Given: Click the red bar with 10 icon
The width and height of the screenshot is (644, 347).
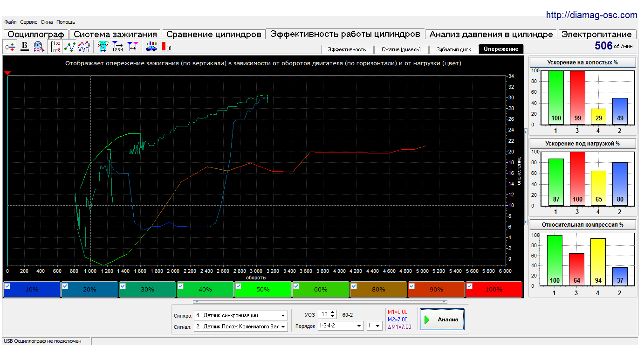Looking at the screenshot, I should [166, 47].
